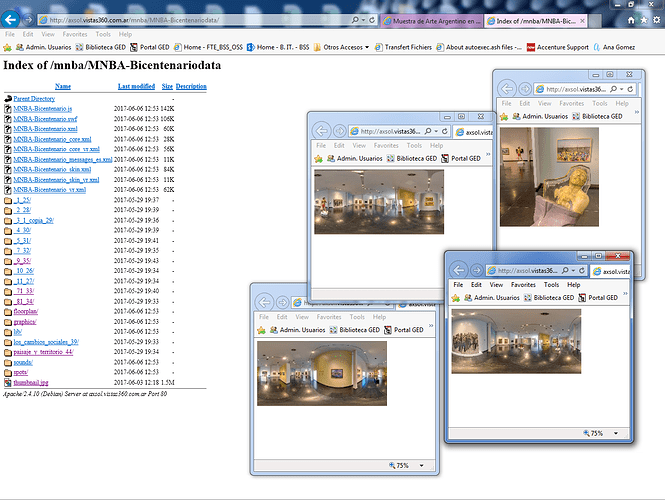The image size is (665, 500).
Task: Expand the favorites bar overflow chevron in the sculpture popup
Action: point(637,112)
